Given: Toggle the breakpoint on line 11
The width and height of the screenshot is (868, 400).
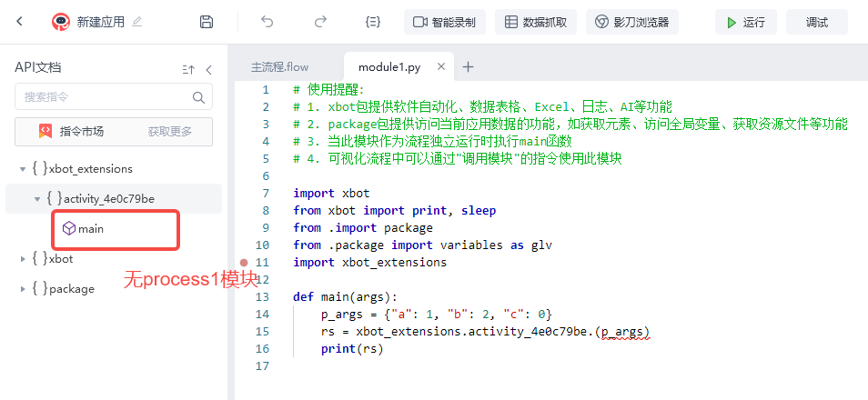Looking at the screenshot, I should click(x=245, y=262).
